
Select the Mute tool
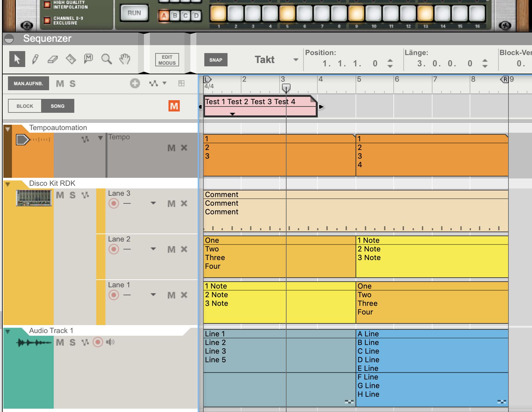point(88,59)
